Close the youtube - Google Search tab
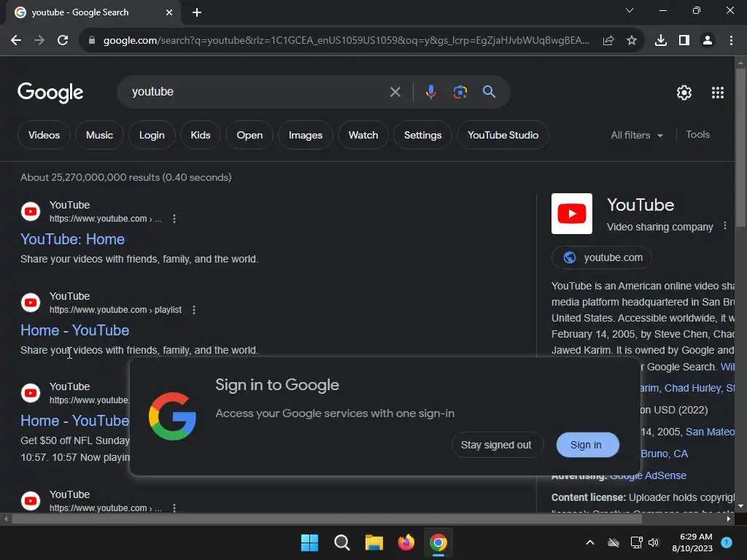The height and width of the screenshot is (560, 747). (169, 12)
